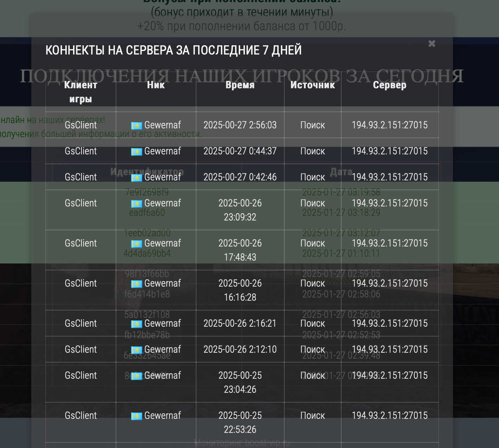Click nick 'Gewernaf' in the 0:44:37 row
Image resolution: width=499 pixels, height=448 pixels.
coord(163,151)
